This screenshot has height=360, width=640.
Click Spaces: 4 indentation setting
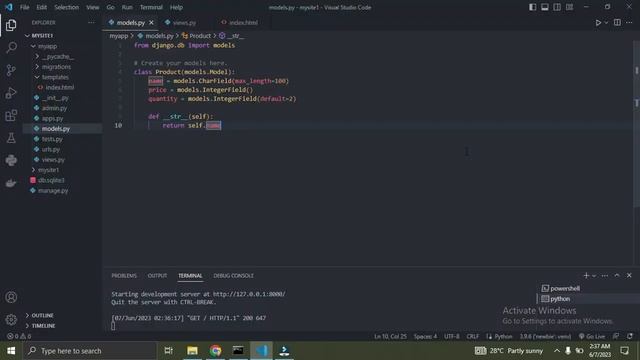(x=425, y=336)
